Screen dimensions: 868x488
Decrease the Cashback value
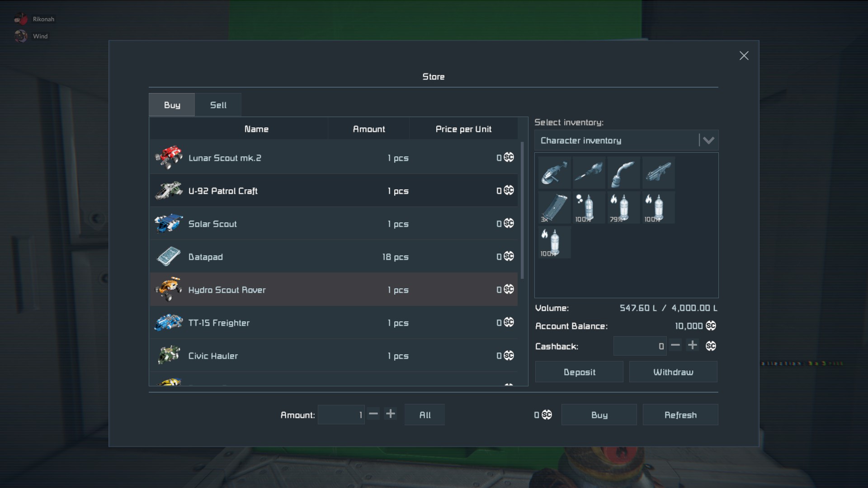coord(675,346)
